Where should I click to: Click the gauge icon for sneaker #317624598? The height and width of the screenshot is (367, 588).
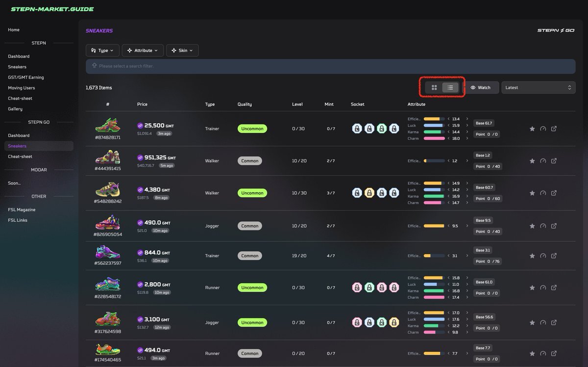[543, 322]
